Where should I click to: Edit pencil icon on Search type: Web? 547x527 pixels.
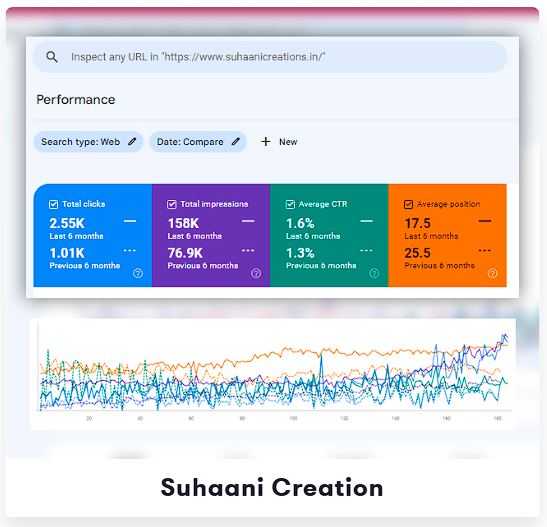132,142
